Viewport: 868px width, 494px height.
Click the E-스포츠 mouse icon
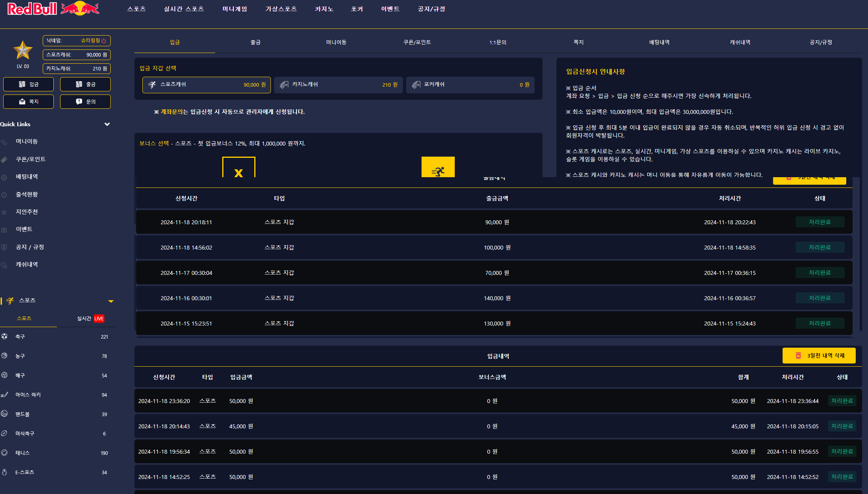pyautogui.click(x=4, y=472)
